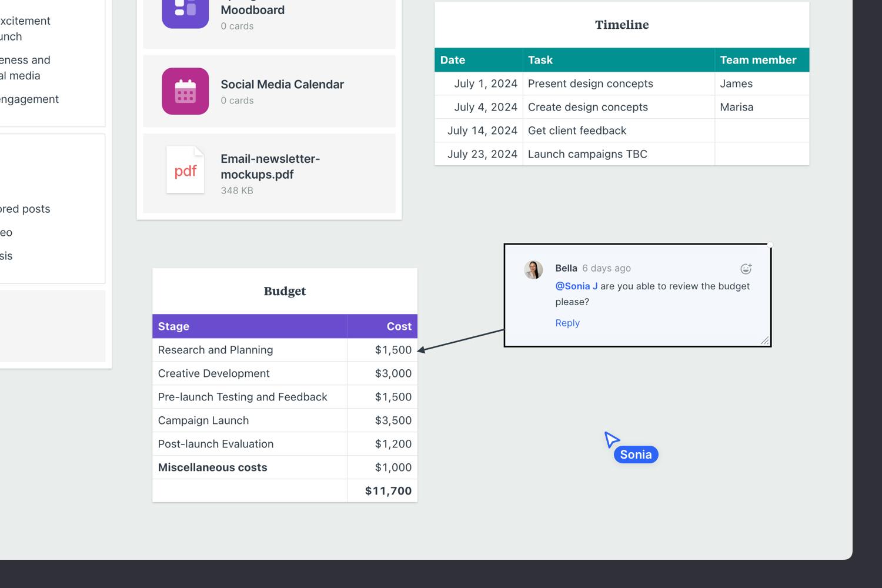Select the $11,700 total cell
The height and width of the screenshot is (588, 882).
tap(388, 491)
